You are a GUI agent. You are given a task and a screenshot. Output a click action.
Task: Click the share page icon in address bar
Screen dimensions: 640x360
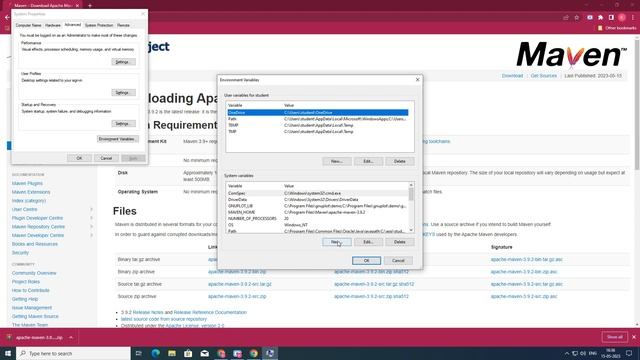tap(566, 18)
